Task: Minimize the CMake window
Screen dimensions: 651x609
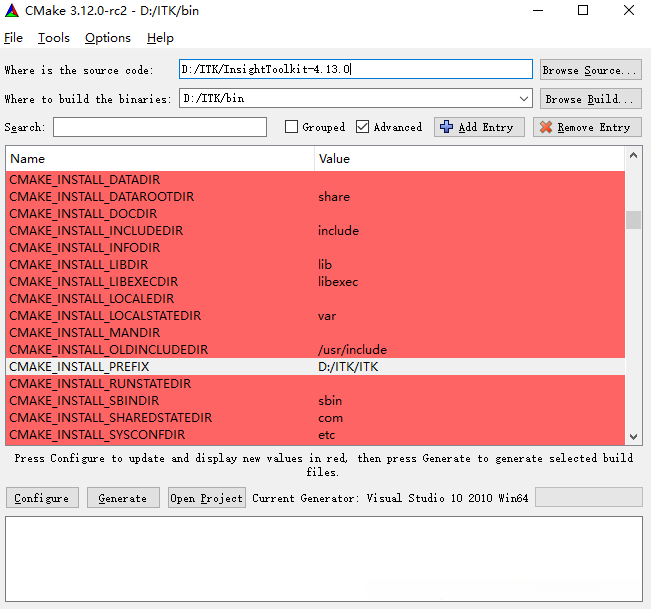Action: click(538, 10)
